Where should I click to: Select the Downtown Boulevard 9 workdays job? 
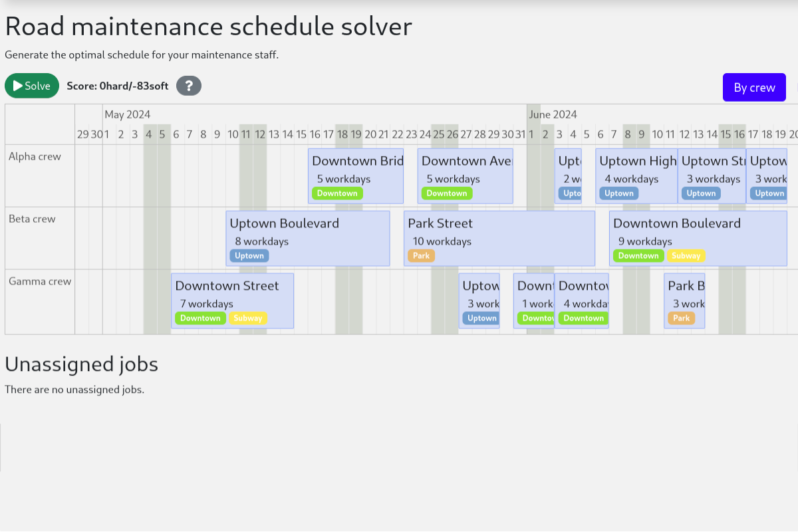698,239
